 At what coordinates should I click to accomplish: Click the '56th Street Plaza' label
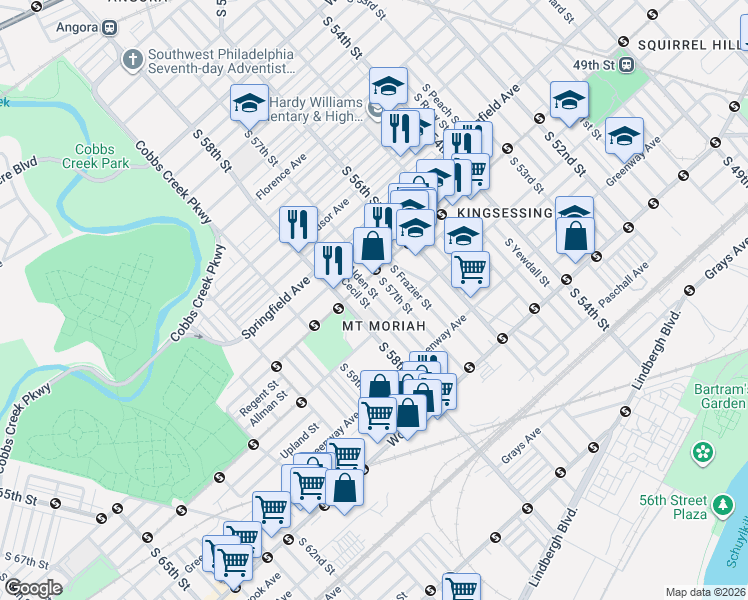pos(673,507)
